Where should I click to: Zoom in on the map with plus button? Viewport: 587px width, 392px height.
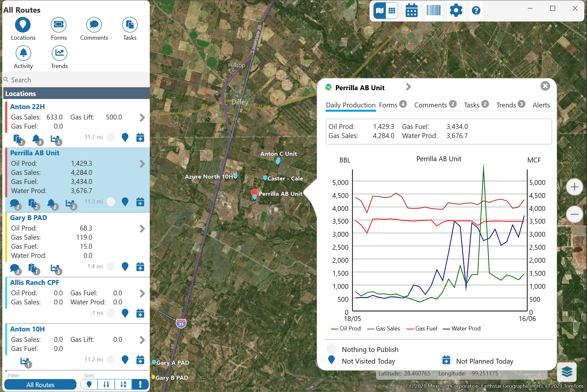pos(574,187)
